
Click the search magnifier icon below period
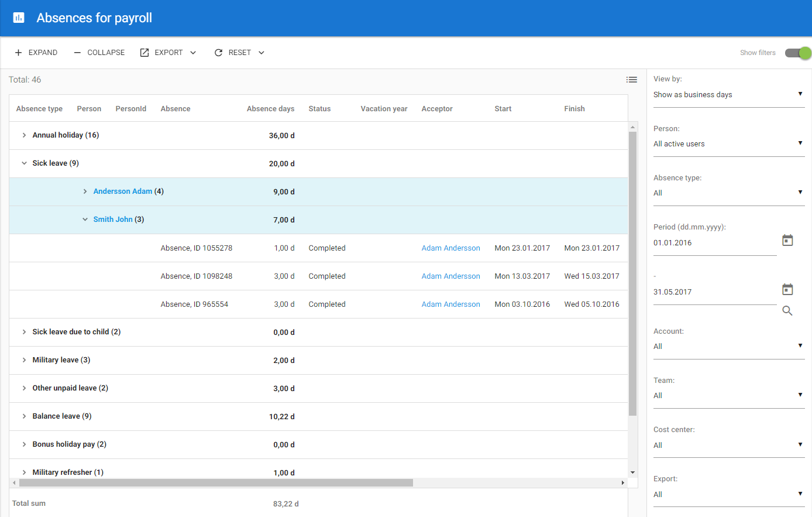(x=787, y=311)
